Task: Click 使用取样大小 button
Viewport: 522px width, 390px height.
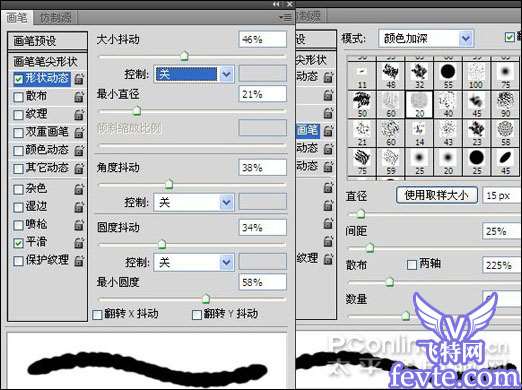Action: [x=437, y=195]
